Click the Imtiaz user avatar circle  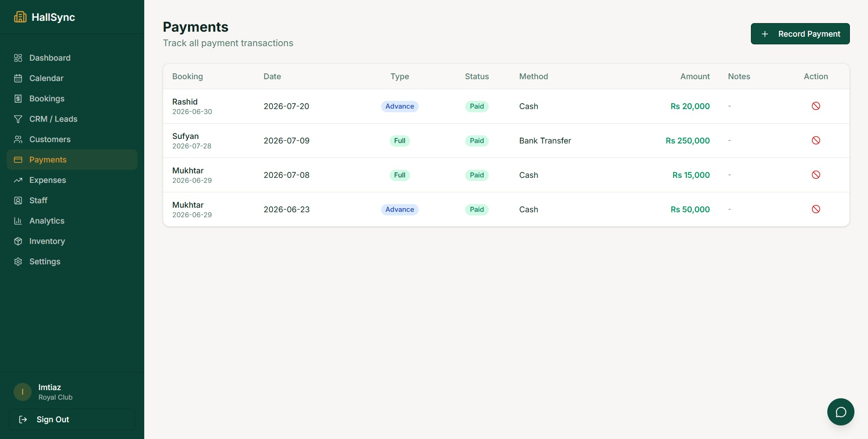pos(23,392)
